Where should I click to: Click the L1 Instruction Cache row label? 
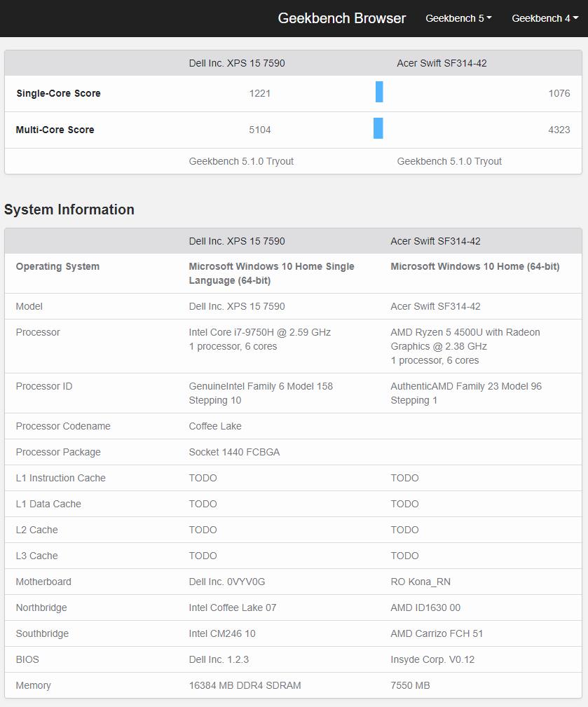[61, 478]
